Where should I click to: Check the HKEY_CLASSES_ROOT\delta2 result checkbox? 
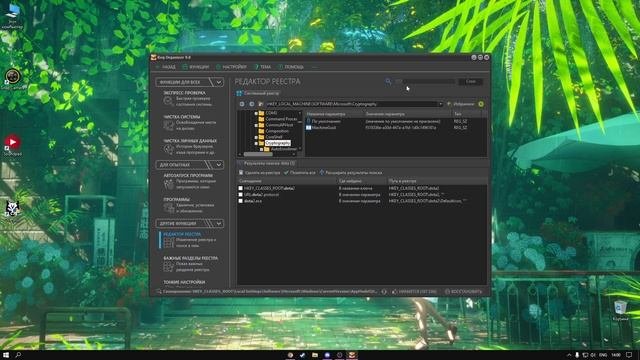[240, 188]
